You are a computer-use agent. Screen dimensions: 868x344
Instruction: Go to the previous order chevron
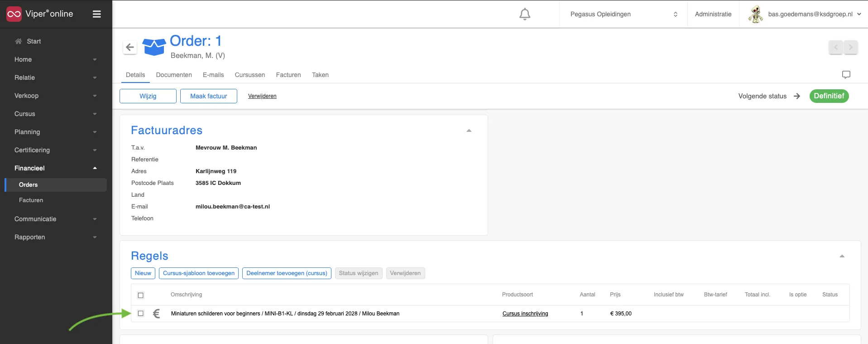836,47
